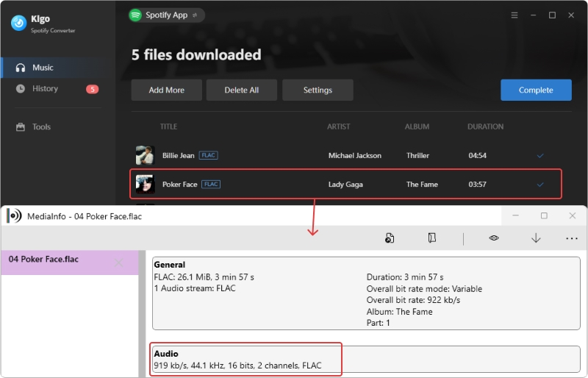This screenshot has height=378, width=588.
Task: Click the Kigo app logo icon
Action: coord(18,23)
